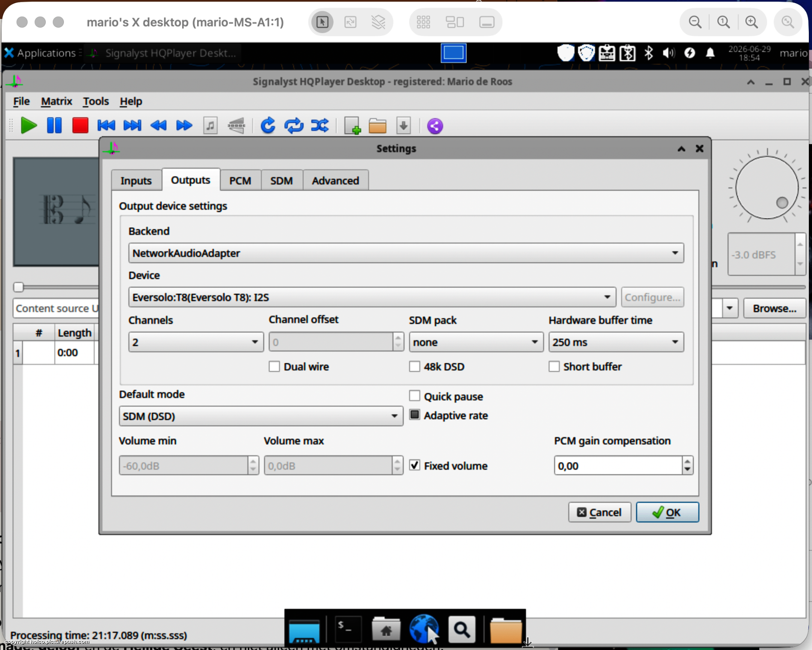The width and height of the screenshot is (812, 650).
Task: Click the volume speaker tray icon
Action: [x=668, y=53]
